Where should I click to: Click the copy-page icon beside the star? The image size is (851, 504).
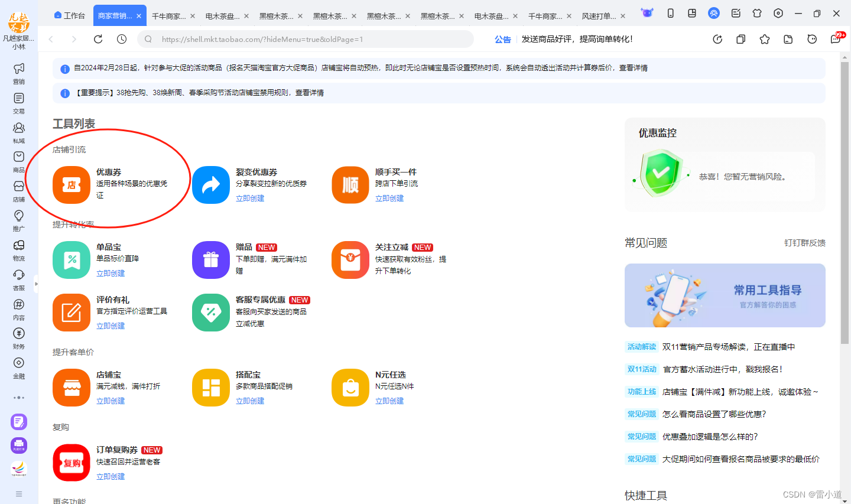coord(741,39)
